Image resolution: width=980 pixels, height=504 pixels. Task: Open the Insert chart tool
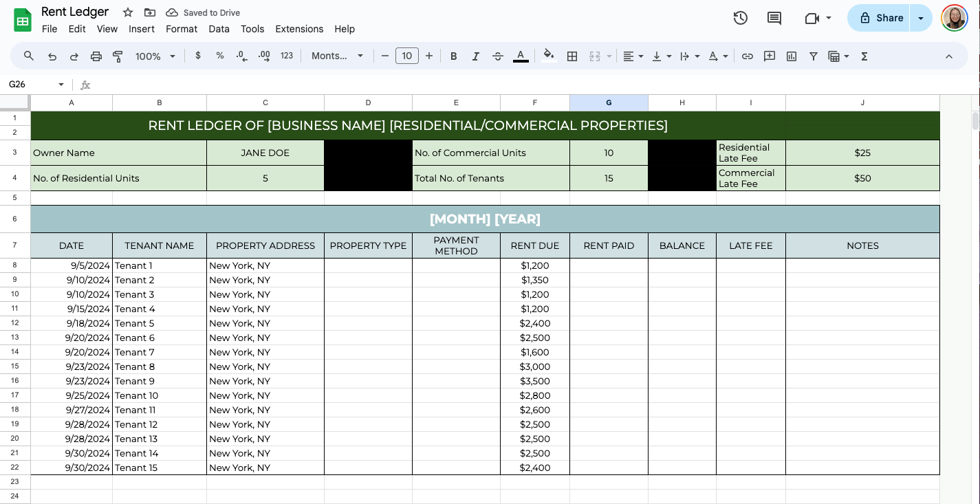792,56
